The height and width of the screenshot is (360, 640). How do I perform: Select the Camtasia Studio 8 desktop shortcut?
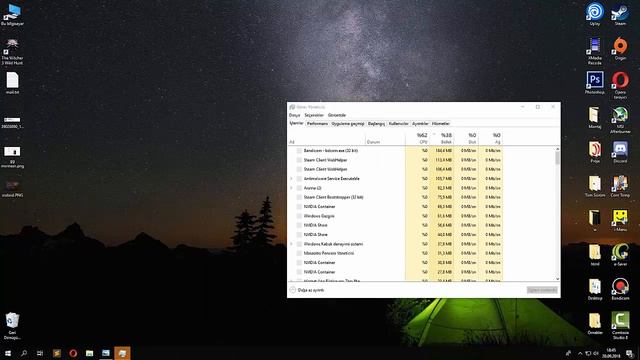click(x=620, y=326)
